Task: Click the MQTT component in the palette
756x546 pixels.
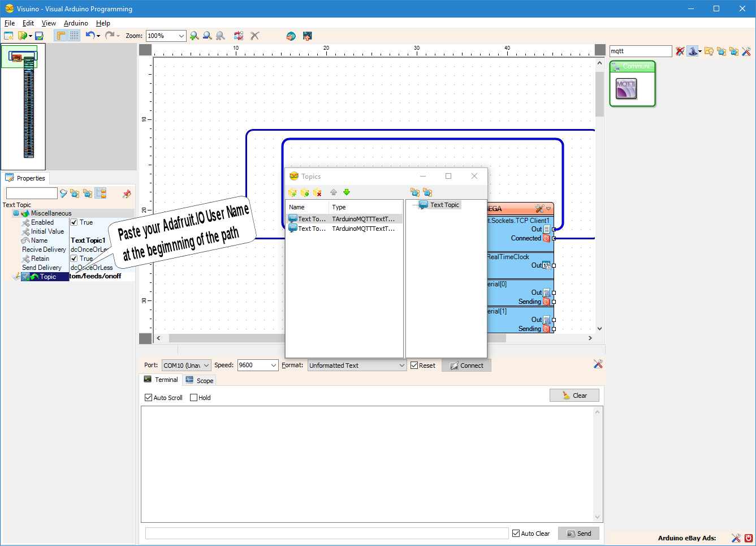Action: coord(626,89)
